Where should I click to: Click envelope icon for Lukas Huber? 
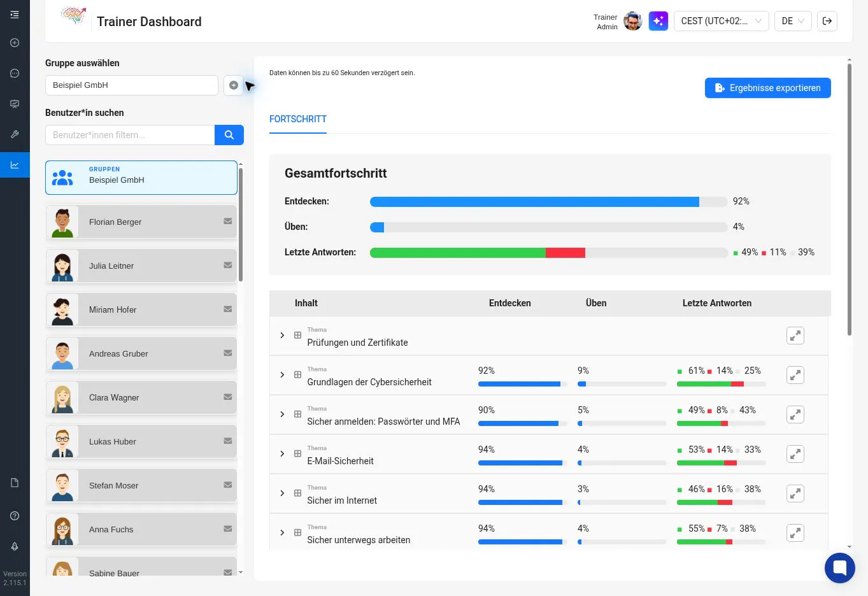227,441
